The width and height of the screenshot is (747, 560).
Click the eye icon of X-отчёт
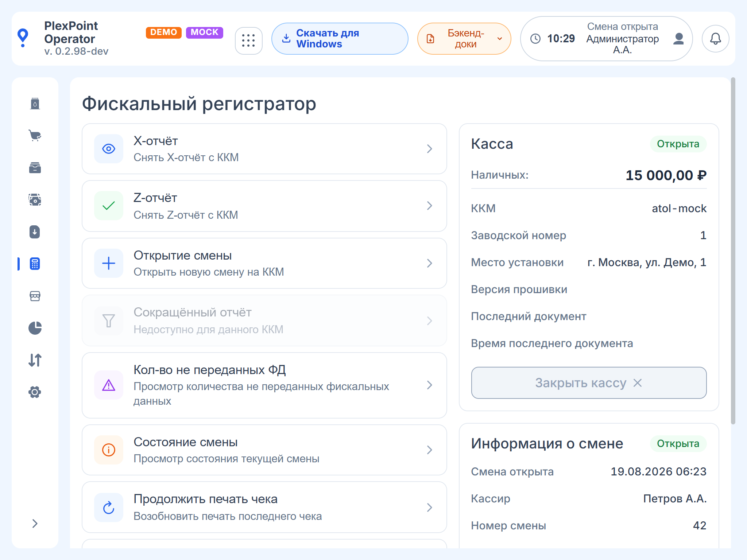[109, 149]
